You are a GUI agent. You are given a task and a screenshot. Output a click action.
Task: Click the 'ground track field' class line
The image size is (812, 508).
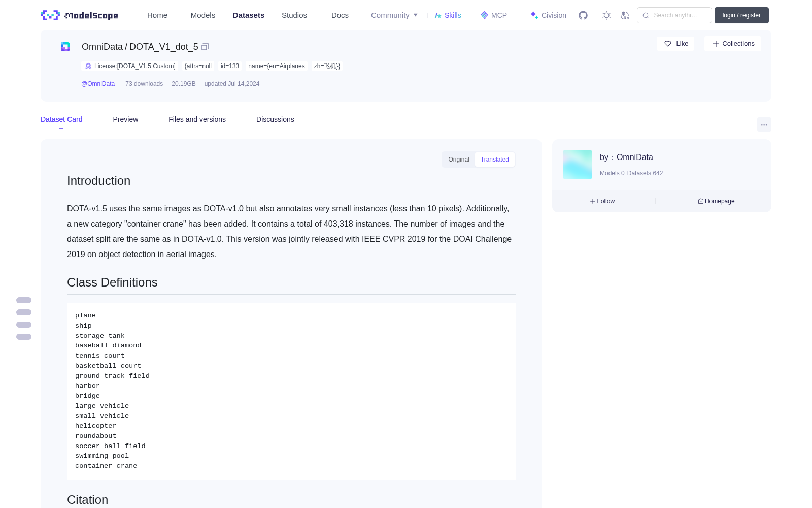pos(112,376)
